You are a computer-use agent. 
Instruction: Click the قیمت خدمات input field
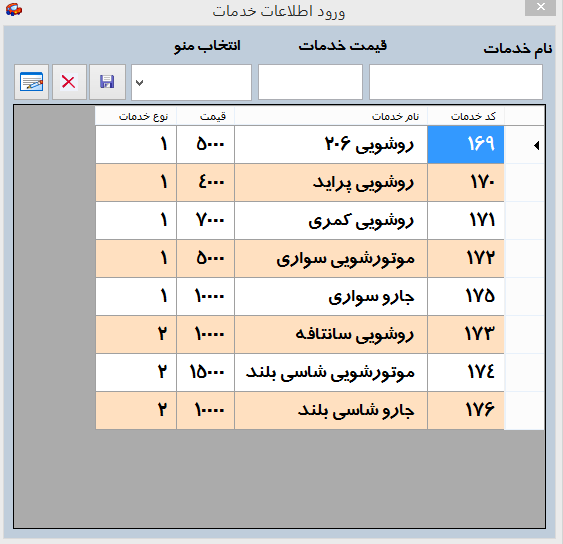[x=310, y=82]
